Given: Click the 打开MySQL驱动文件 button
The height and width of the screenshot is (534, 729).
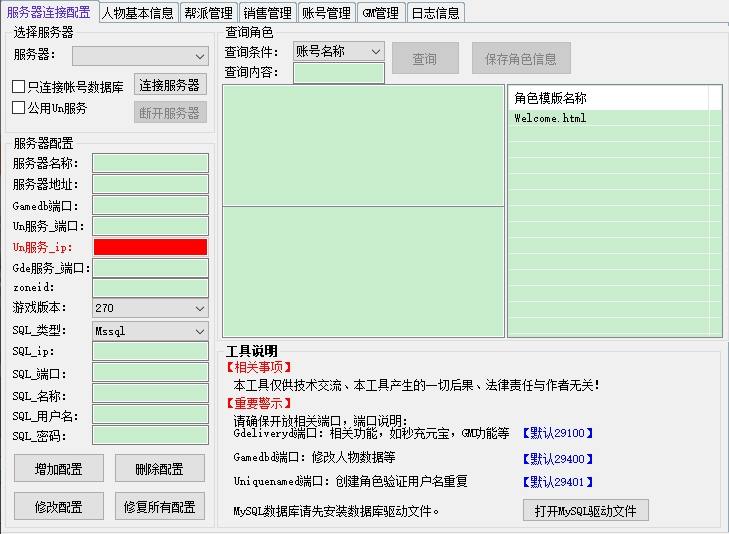Looking at the screenshot, I should coord(585,511).
